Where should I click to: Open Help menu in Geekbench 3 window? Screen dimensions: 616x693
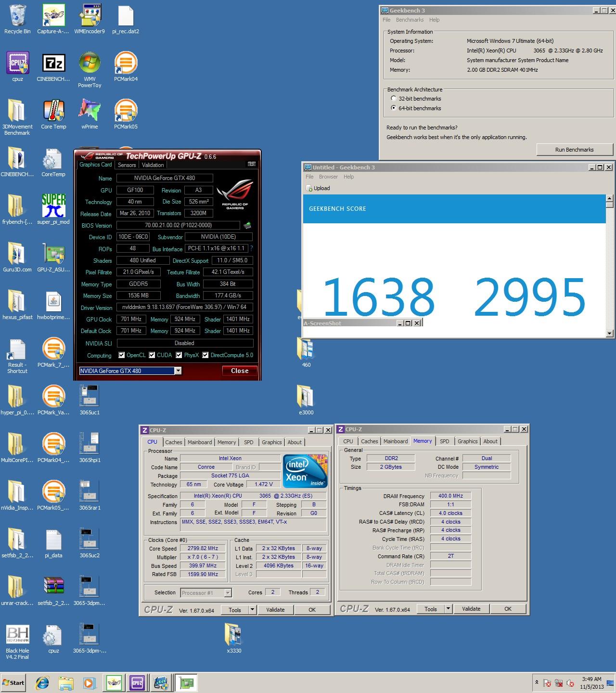pos(434,20)
